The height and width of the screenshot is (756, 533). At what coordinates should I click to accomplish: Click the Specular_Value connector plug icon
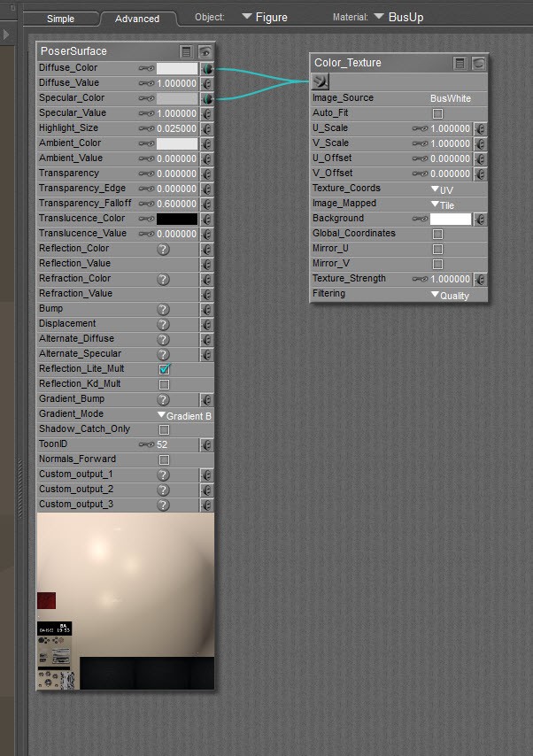[x=207, y=114]
